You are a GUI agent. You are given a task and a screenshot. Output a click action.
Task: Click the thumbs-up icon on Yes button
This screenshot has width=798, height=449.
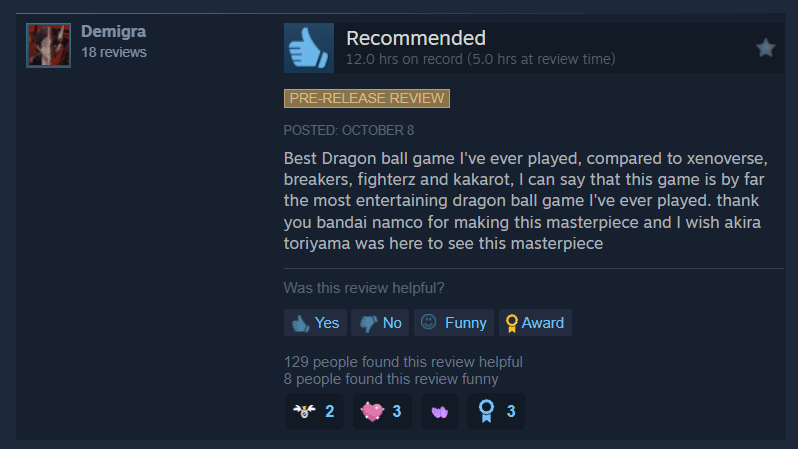click(x=300, y=323)
